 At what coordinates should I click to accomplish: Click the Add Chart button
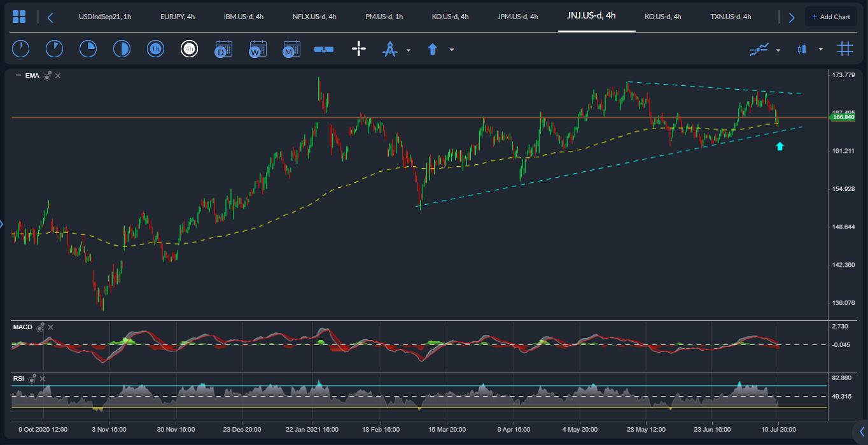[x=830, y=17]
